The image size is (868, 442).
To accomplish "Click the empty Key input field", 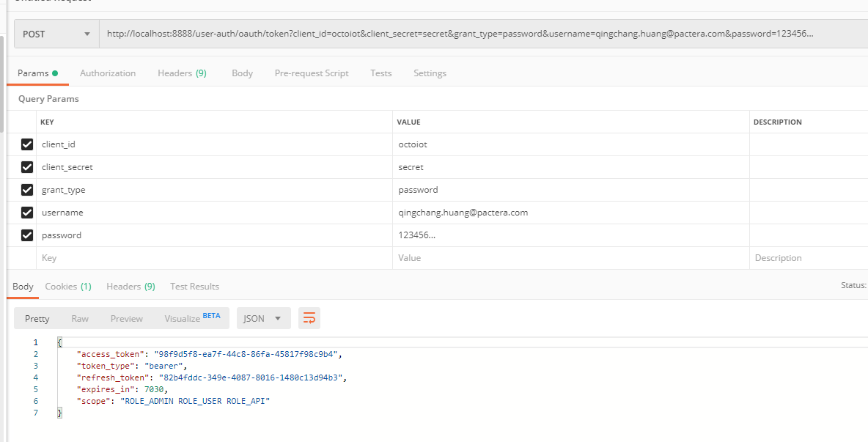I will point(214,258).
